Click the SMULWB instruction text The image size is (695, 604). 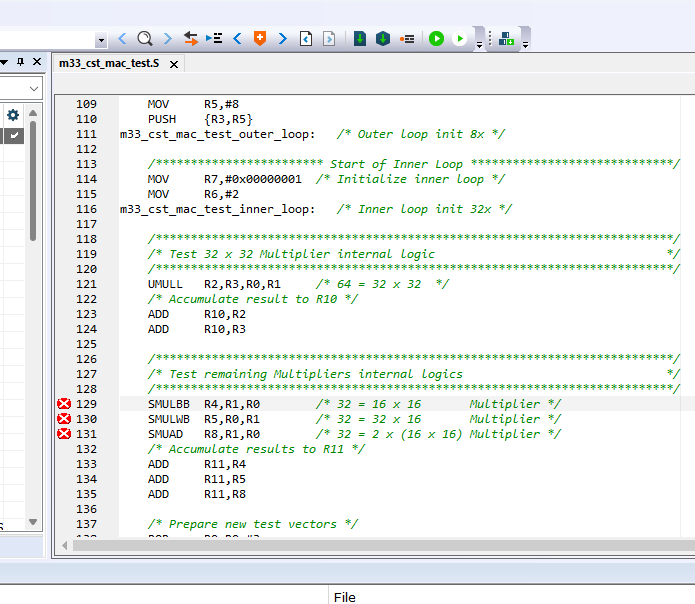click(x=168, y=419)
